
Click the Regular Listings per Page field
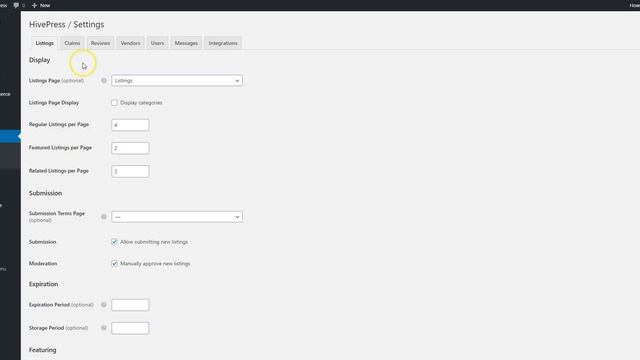(130, 125)
